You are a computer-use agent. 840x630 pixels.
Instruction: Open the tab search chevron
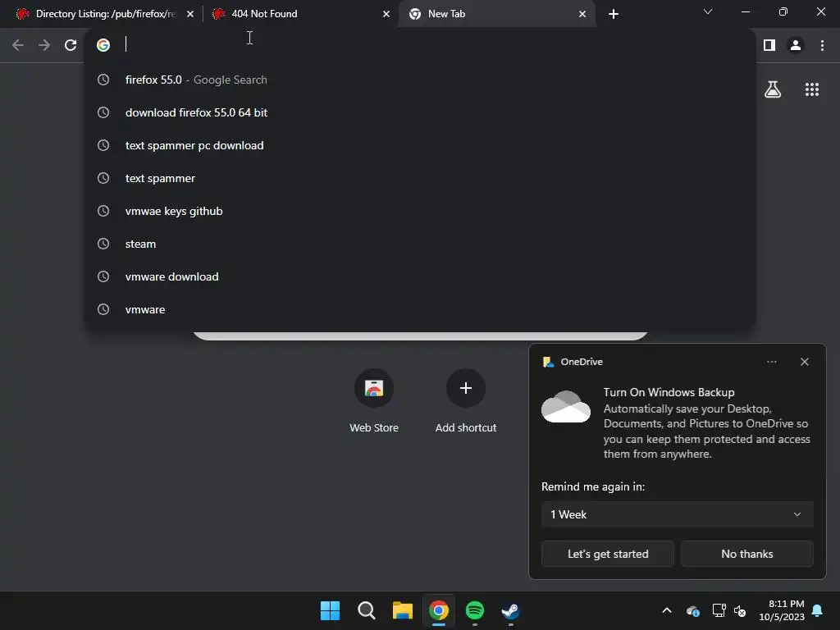(708, 11)
